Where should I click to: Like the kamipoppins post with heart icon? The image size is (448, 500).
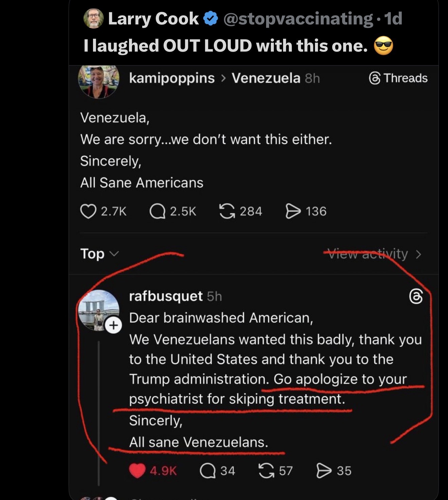[x=88, y=211]
